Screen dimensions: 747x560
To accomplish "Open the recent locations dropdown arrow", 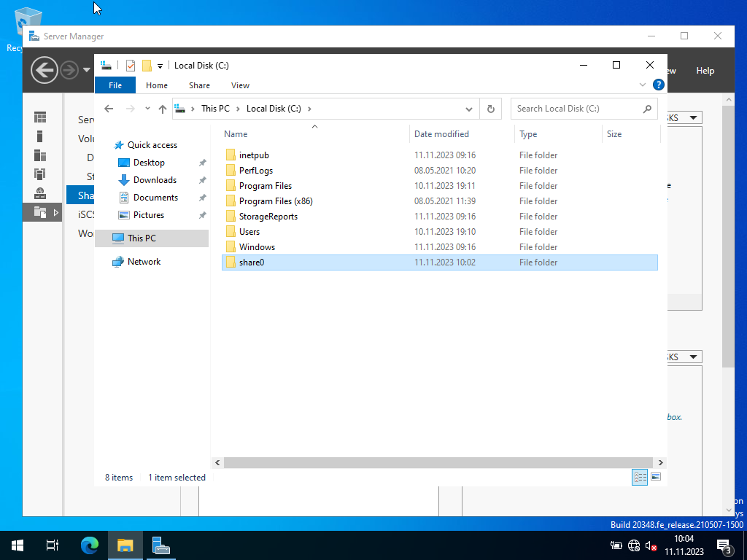I will 147,109.
